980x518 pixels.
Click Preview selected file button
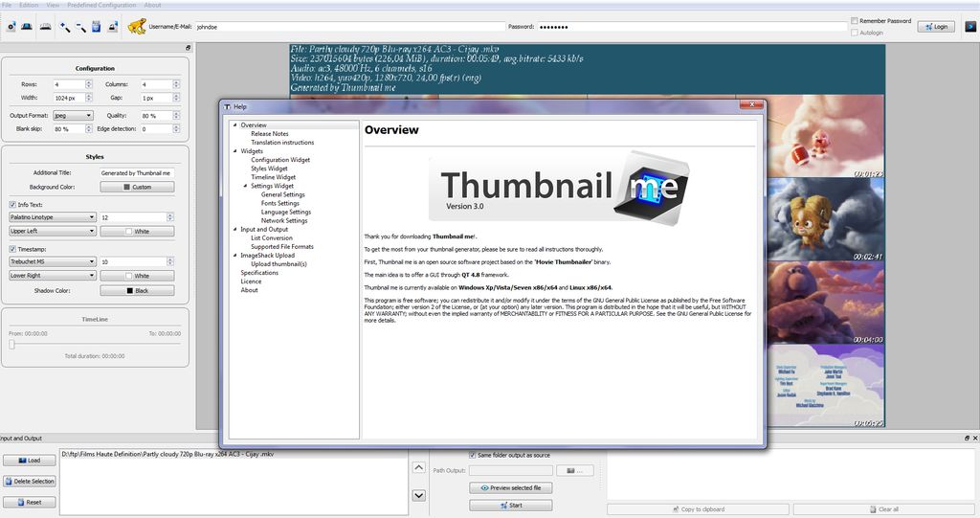[511, 488]
